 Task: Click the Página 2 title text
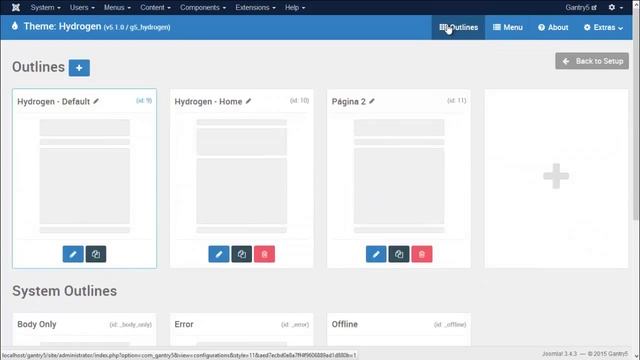click(x=349, y=102)
